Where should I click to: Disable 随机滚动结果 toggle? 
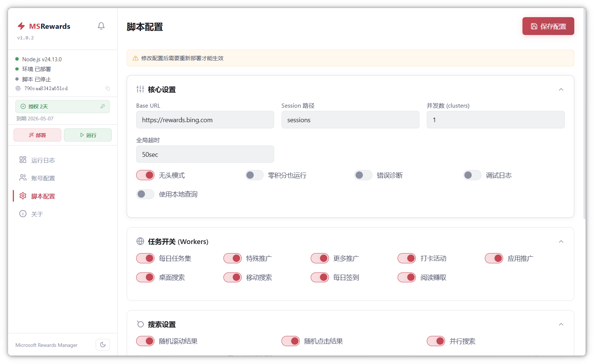coord(145,341)
